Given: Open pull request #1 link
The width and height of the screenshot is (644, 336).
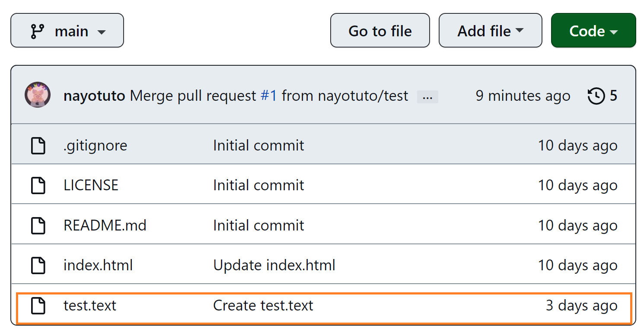Looking at the screenshot, I should [x=268, y=96].
